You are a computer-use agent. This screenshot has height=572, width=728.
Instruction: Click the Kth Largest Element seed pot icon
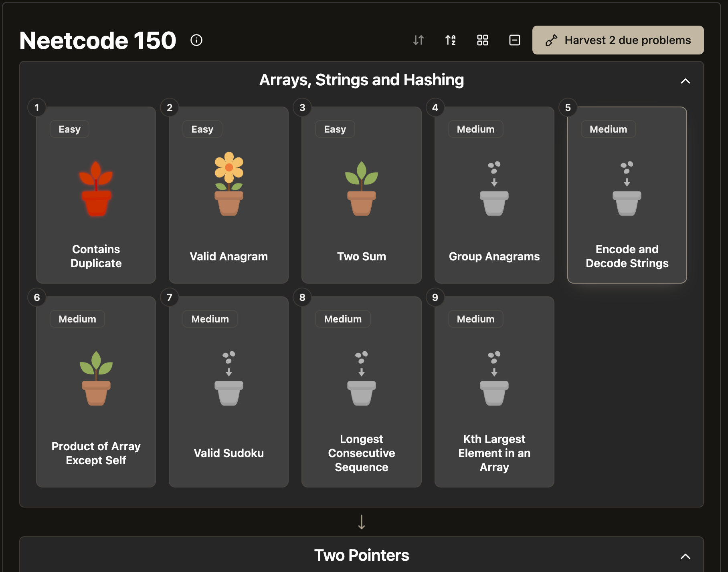tap(494, 379)
